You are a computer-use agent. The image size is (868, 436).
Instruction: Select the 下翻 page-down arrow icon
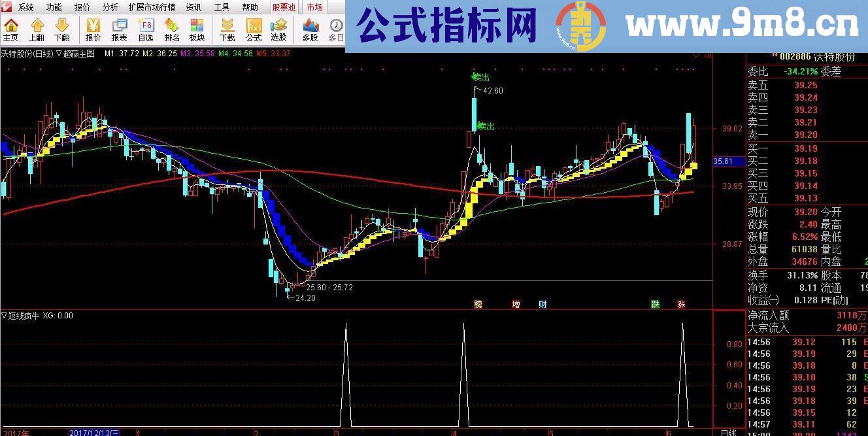tap(61, 26)
